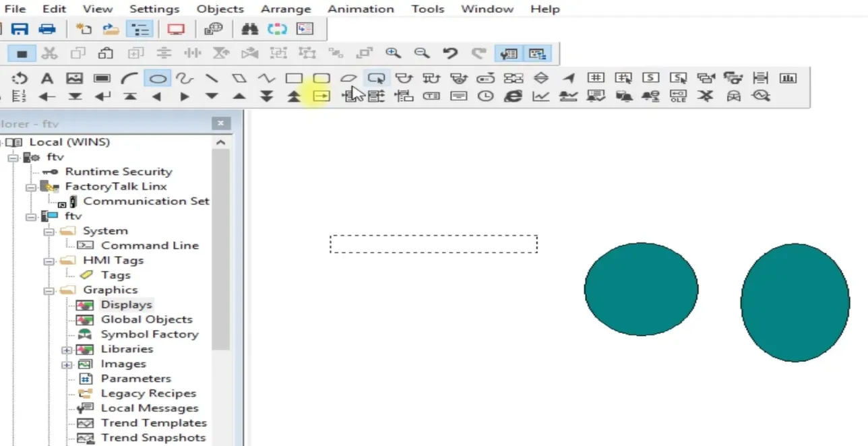Select the Rounded Rectangle tool
The image size is (868, 446).
(321, 77)
